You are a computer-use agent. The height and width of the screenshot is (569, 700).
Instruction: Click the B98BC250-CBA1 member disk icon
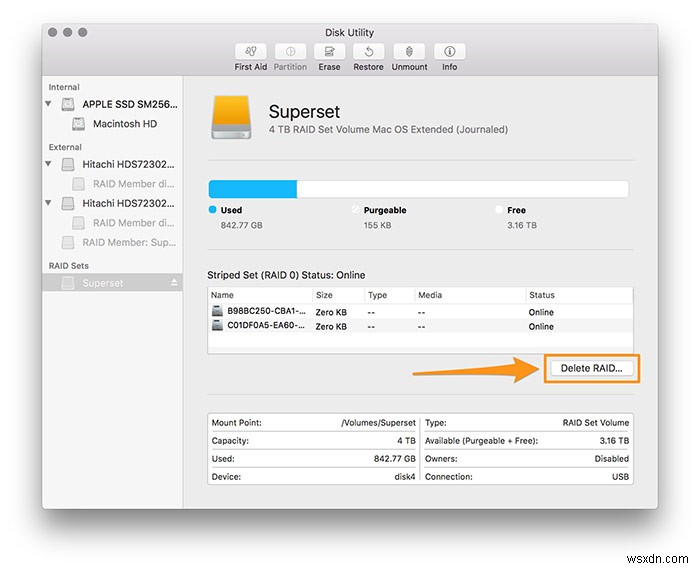click(217, 311)
